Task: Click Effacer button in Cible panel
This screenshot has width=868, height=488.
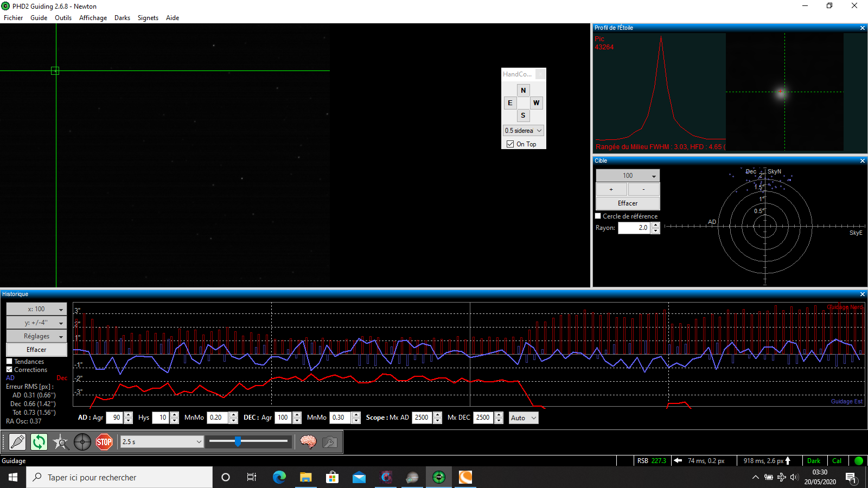Action: pos(628,203)
